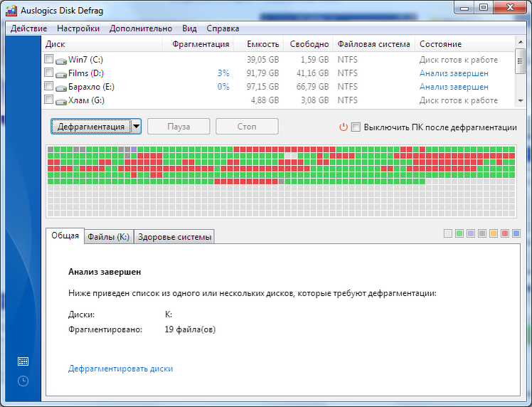This screenshot has height=407, width=532.
Task: Click the red fragmented legend swatch
Action: (505, 233)
